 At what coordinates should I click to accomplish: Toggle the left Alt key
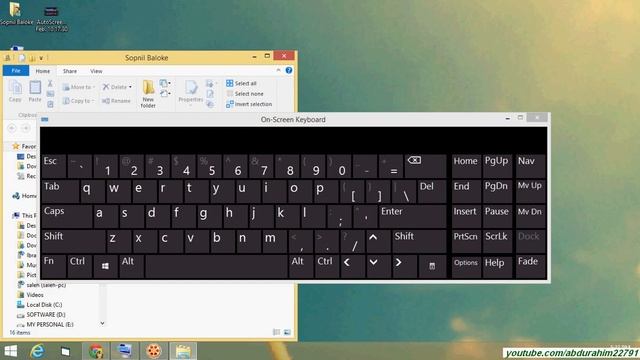[x=131, y=266]
